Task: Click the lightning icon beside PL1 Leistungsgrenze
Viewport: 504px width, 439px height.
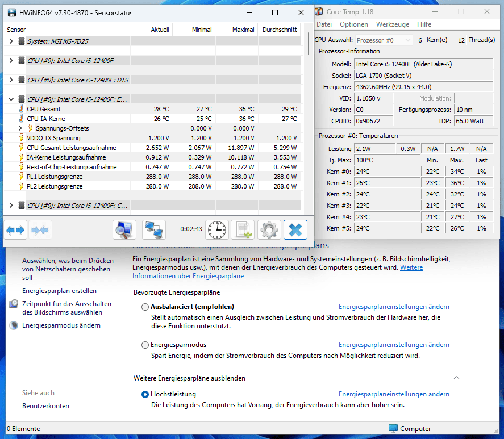Action: click(x=21, y=177)
